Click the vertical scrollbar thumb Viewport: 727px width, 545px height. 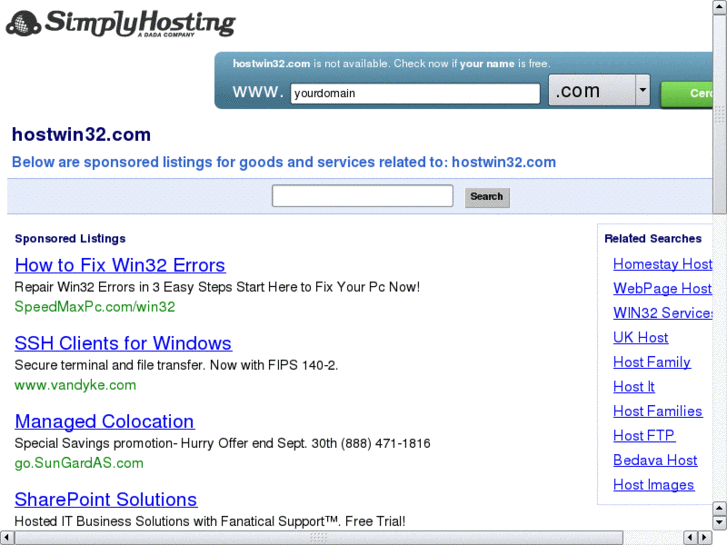720,114
